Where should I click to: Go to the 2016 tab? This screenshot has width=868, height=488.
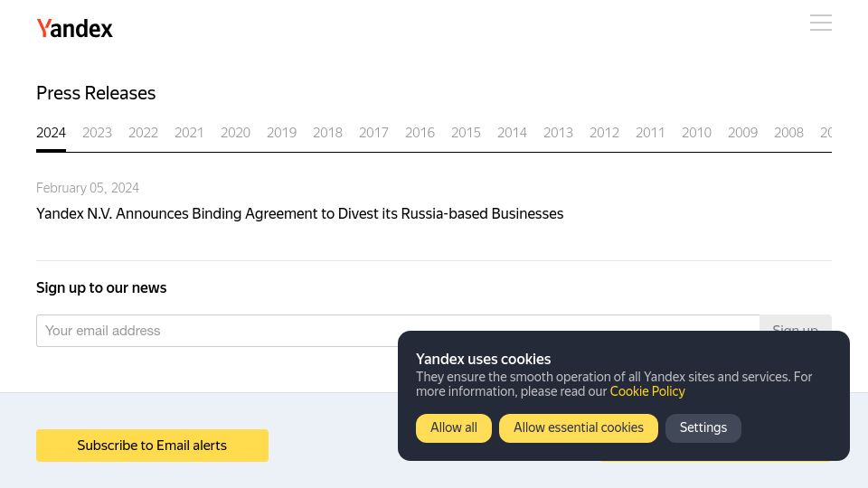(420, 133)
